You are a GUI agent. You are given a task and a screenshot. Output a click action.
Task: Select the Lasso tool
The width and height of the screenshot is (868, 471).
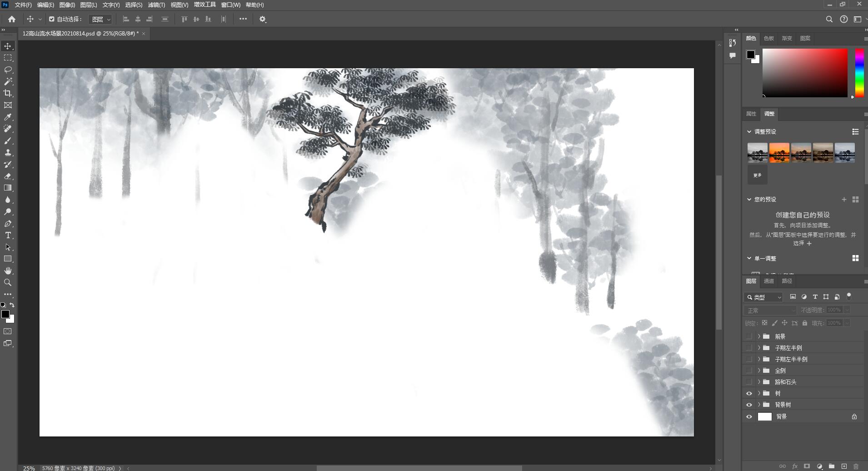8,70
